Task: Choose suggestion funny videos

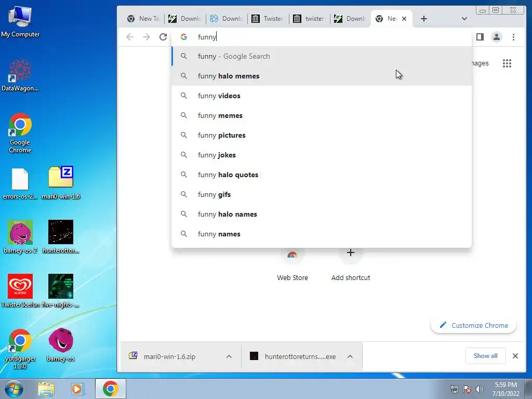Action: point(322,96)
